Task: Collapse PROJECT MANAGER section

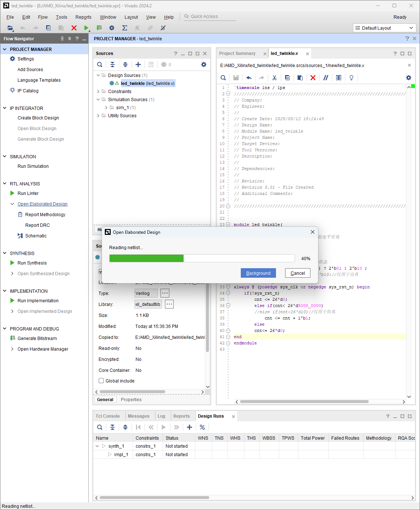Action: (5, 49)
